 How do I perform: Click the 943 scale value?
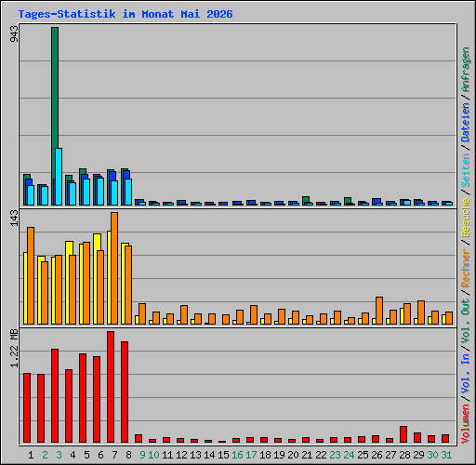[14, 33]
